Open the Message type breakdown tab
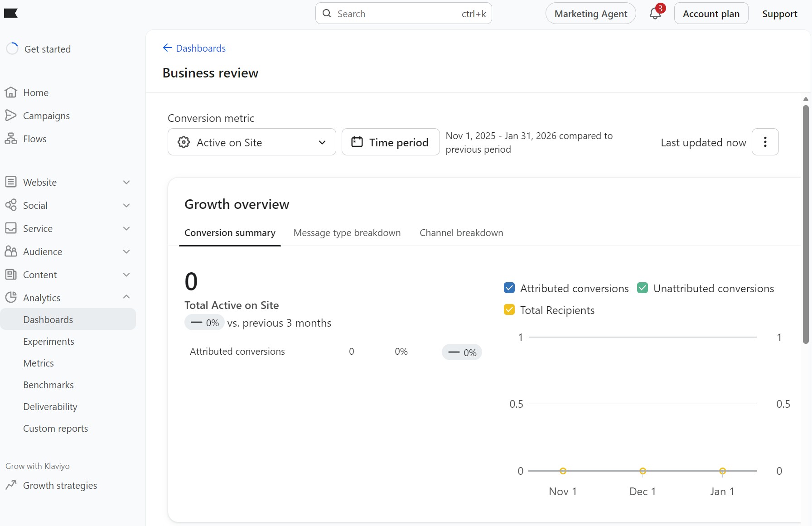This screenshot has height=526, width=812. 347,232
